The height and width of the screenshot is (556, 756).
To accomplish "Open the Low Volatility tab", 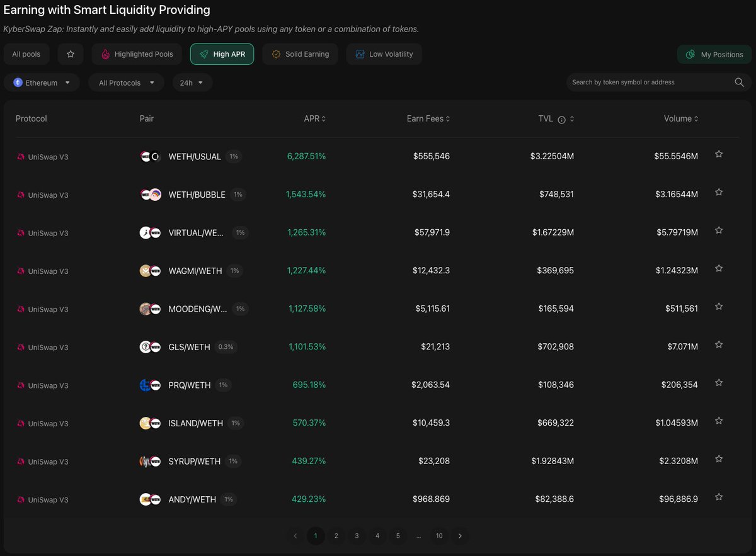I will point(384,54).
